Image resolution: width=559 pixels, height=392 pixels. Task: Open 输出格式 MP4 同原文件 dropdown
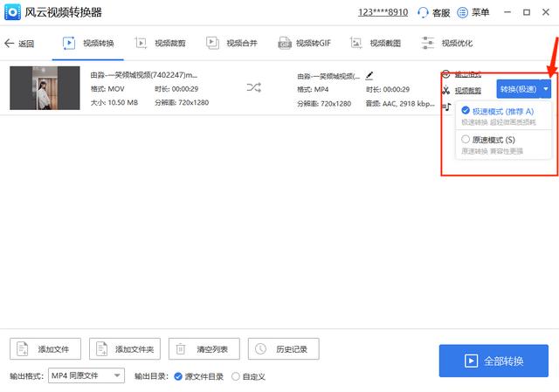86,375
